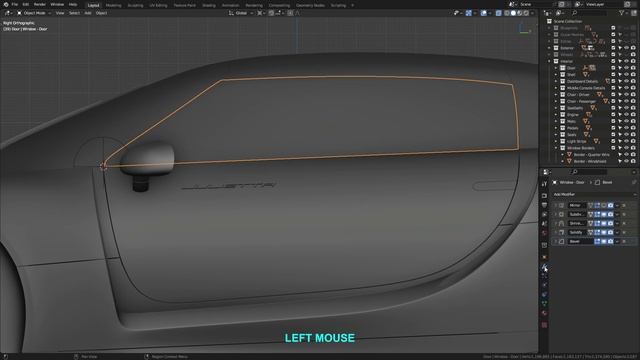The height and width of the screenshot is (360, 640).
Task: Switch to the Modeling workspace tab
Action: pos(113,5)
